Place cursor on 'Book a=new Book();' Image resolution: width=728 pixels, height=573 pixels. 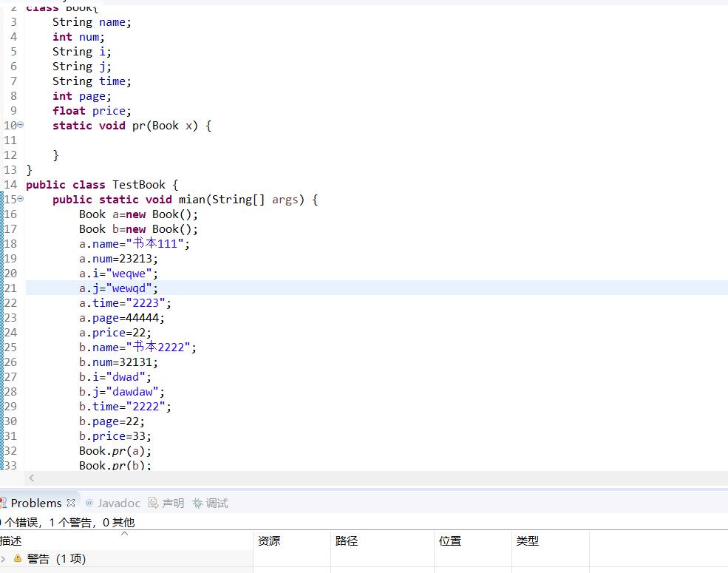pos(138,214)
